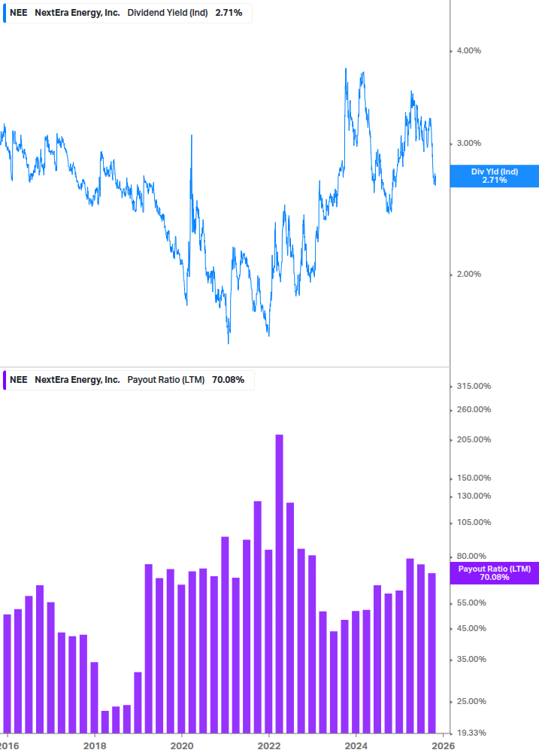The width and height of the screenshot is (539, 756).
Task: Click the 35.00% payout axis label
Action: click(471, 659)
